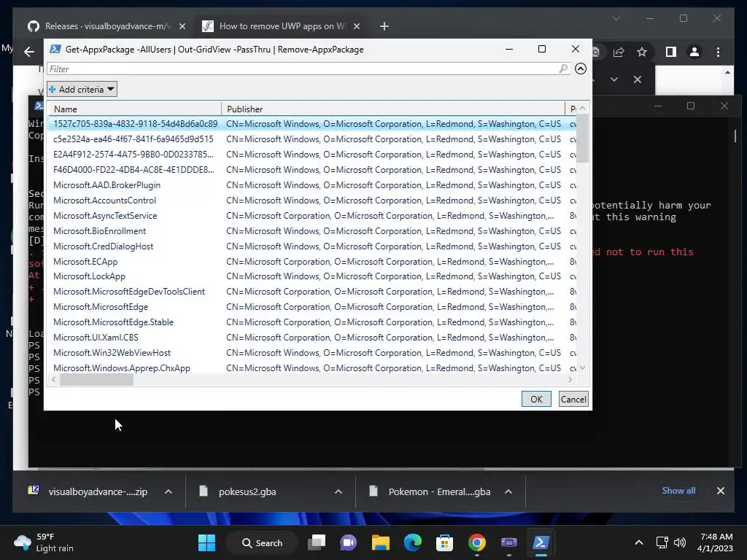Click the magnifier icon in the Filter field
Image resolution: width=747 pixels, height=560 pixels.
point(564,69)
